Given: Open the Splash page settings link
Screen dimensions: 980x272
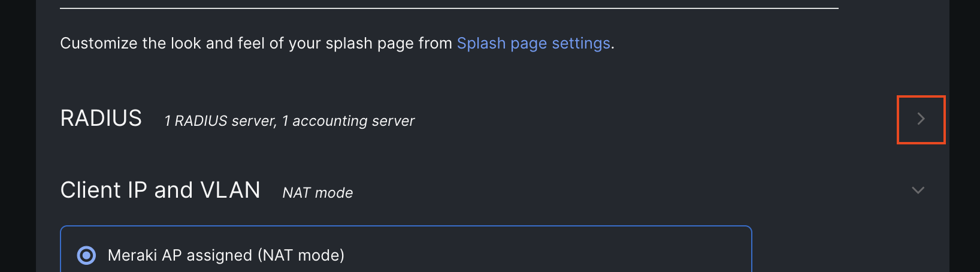Looking at the screenshot, I should (x=533, y=43).
